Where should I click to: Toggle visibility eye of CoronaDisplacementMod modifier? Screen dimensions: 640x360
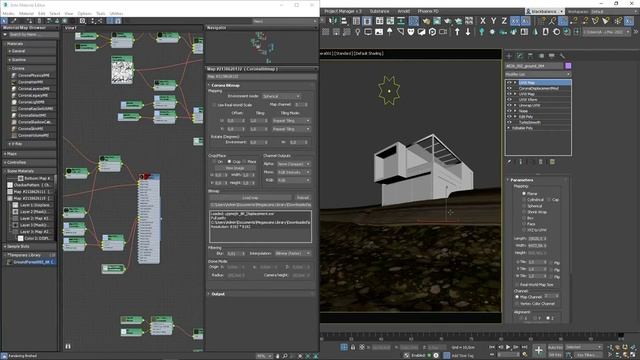[509, 88]
